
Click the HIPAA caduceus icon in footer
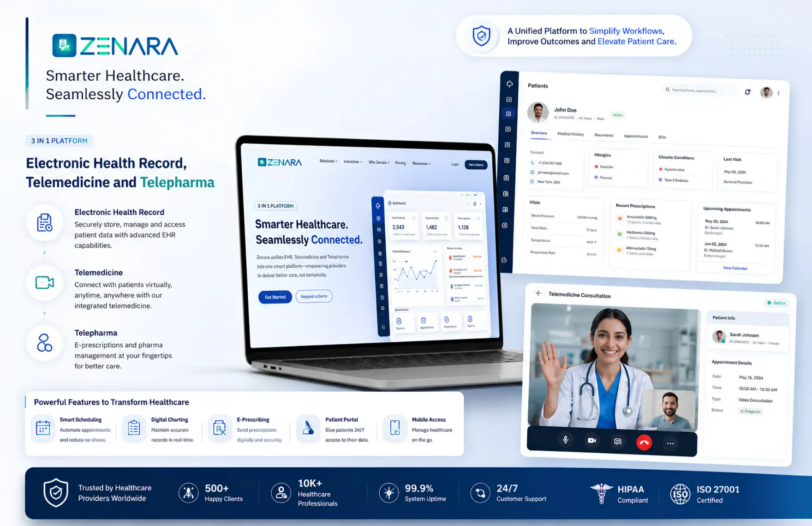601,494
